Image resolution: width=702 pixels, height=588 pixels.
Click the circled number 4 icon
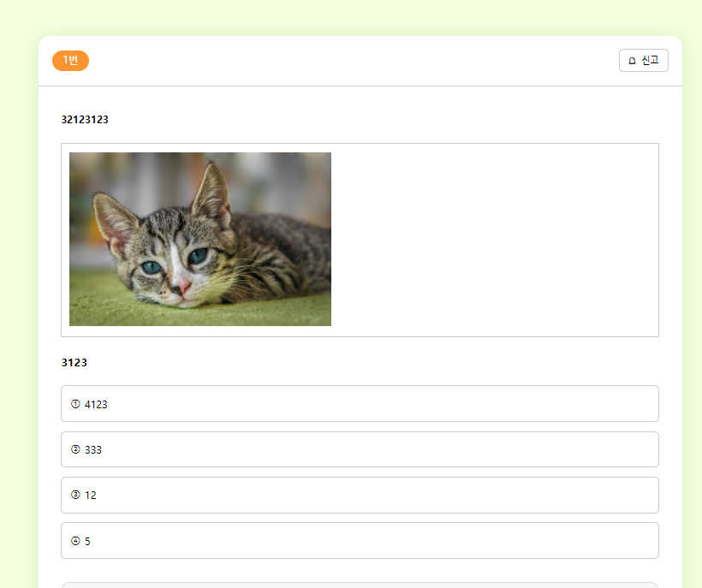[75, 541]
